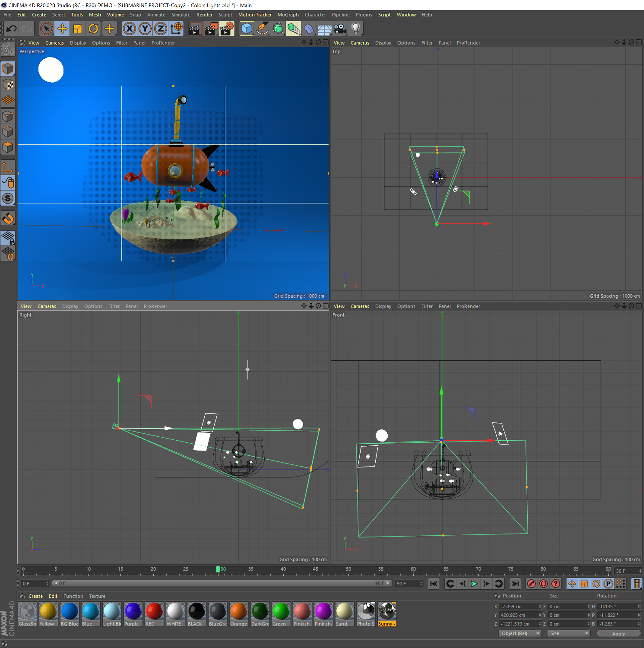The height and width of the screenshot is (648, 644).
Task: Click the Apply button in coordinates panel
Action: [x=618, y=634]
